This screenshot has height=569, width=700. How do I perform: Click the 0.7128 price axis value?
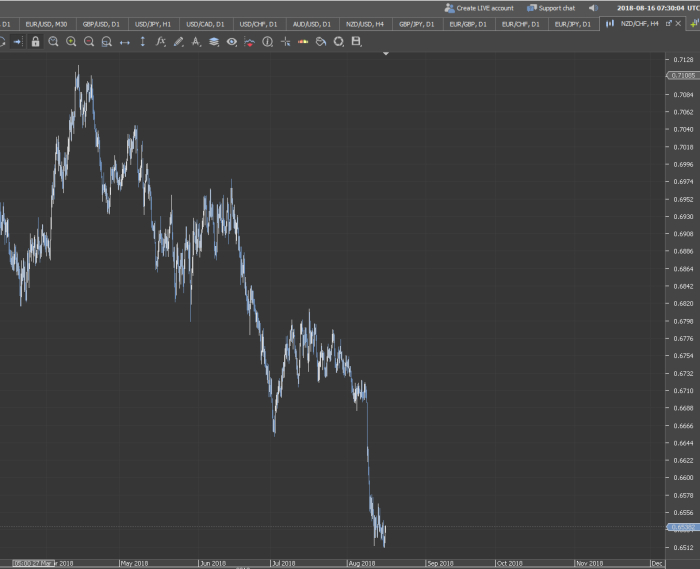click(x=683, y=60)
